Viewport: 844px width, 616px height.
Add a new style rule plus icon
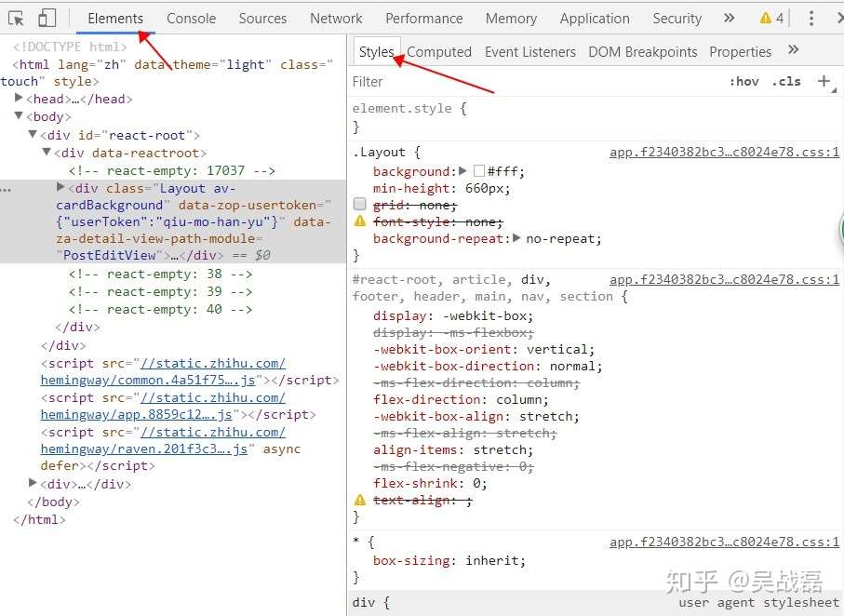824,81
